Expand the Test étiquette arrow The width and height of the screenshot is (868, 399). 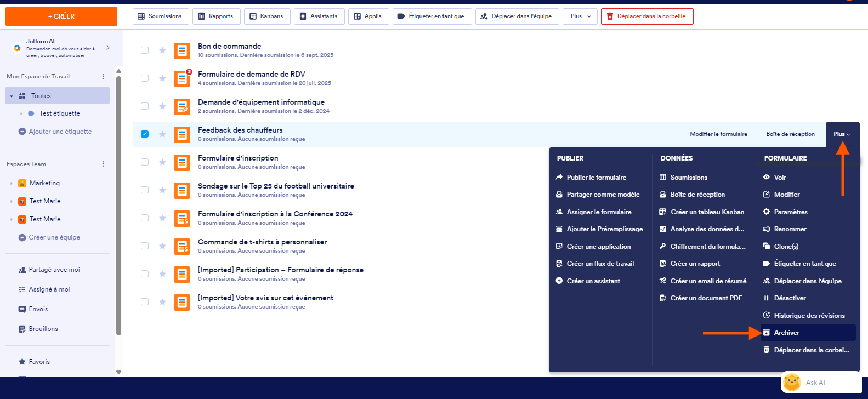tap(21, 113)
